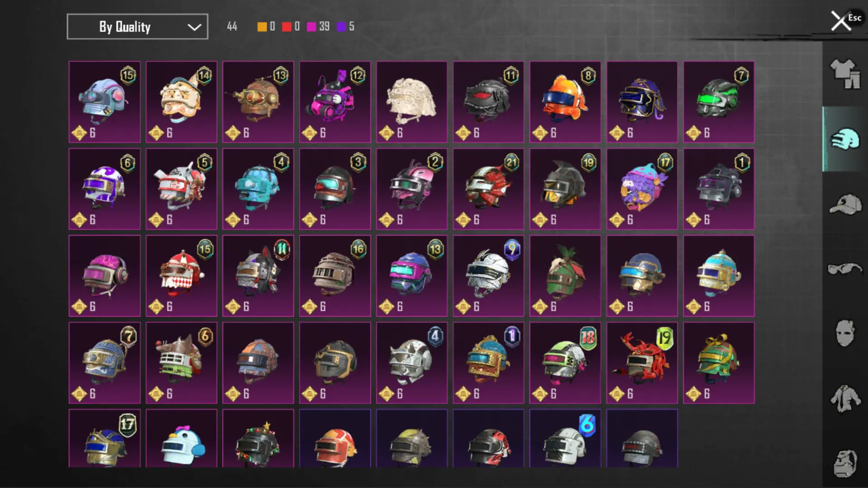Open the jacket category icon
Viewport: 868px width, 488px height.
pyautogui.click(x=844, y=399)
